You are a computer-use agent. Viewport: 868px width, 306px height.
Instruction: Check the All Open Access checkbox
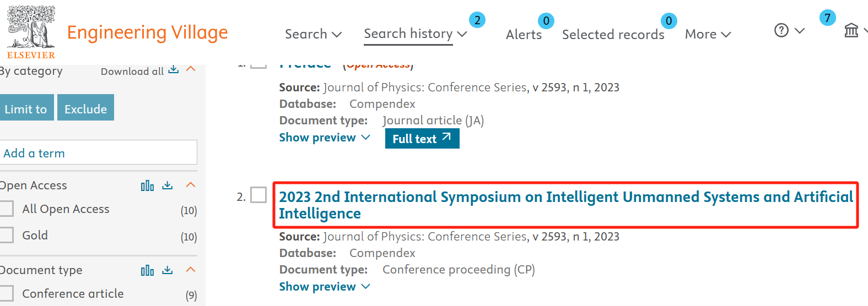coord(6,209)
